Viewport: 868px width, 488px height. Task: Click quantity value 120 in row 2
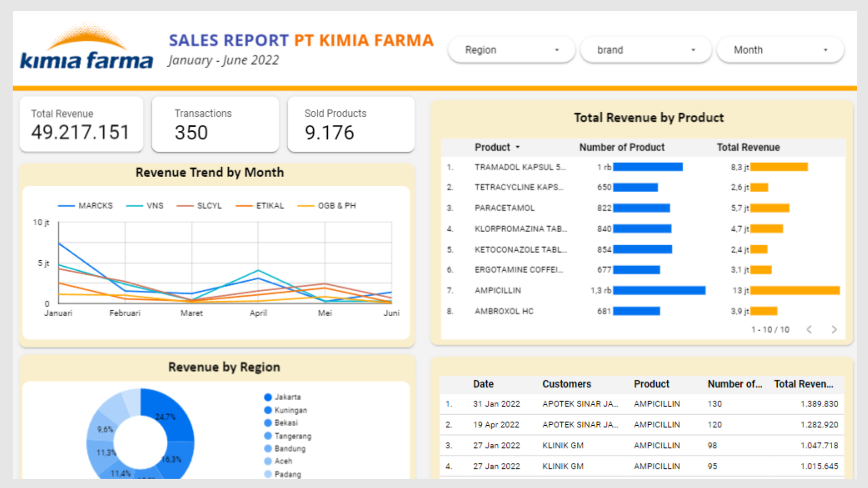pos(715,425)
